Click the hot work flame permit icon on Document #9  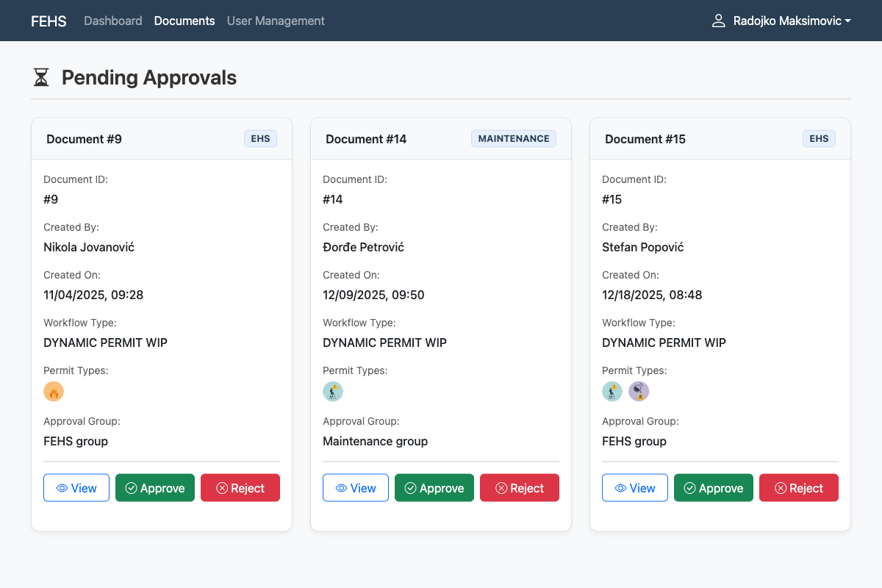[54, 391]
